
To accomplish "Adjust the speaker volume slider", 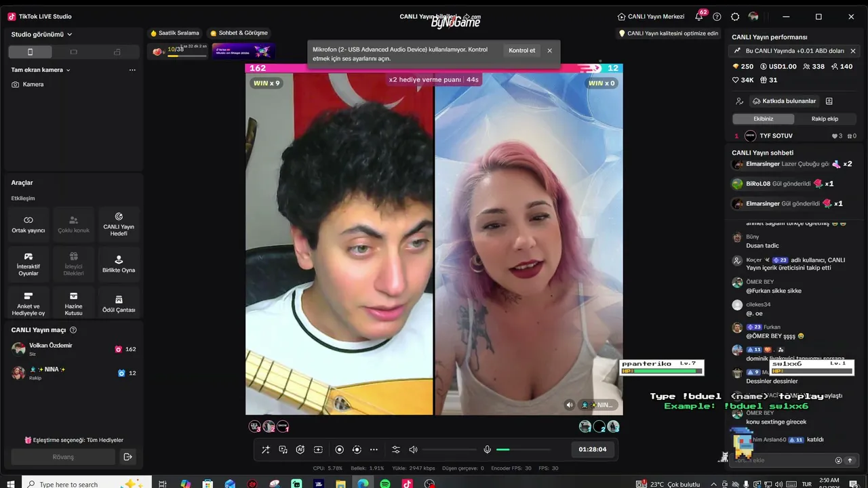I will coord(449,449).
